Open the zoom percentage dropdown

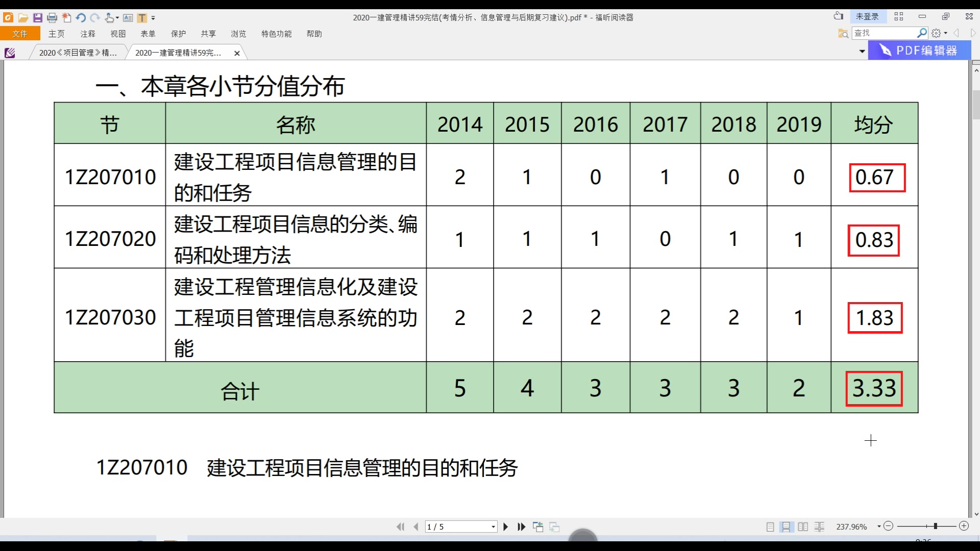click(879, 527)
